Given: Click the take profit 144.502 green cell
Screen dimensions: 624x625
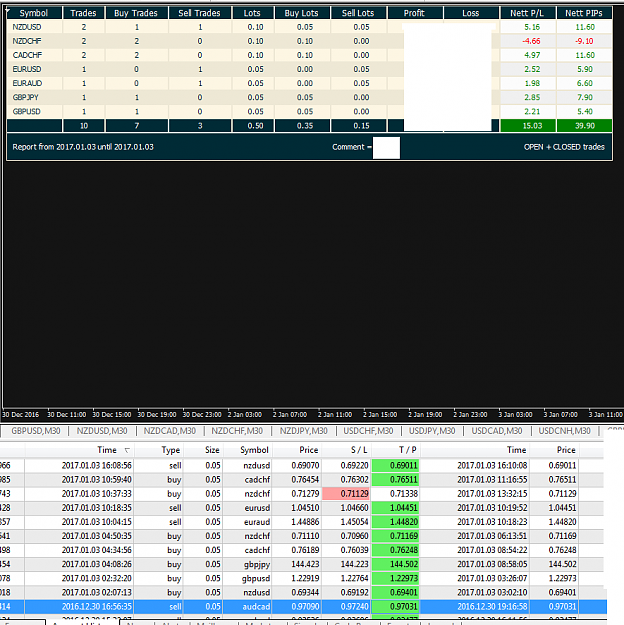Looking at the screenshot, I should [x=395, y=564].
